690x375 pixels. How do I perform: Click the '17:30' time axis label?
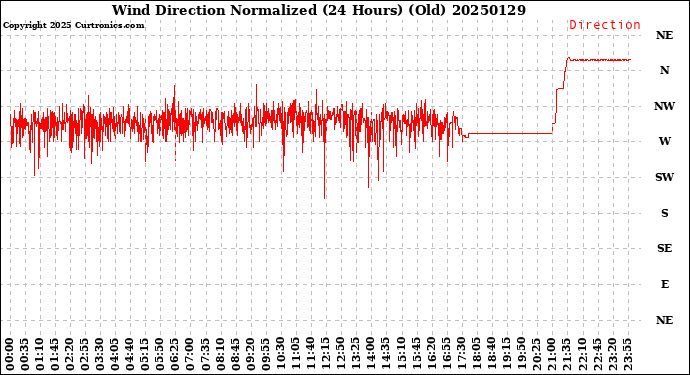pos(462,355)
